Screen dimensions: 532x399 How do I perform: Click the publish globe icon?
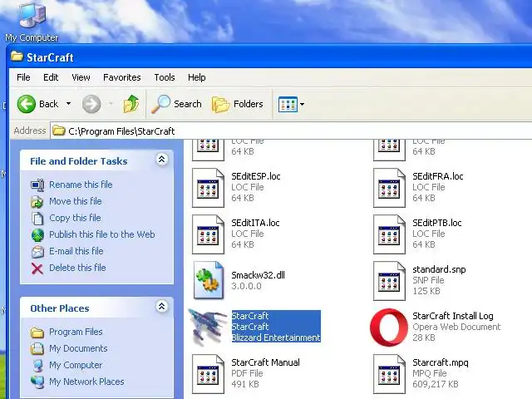[x=37, y=234]
